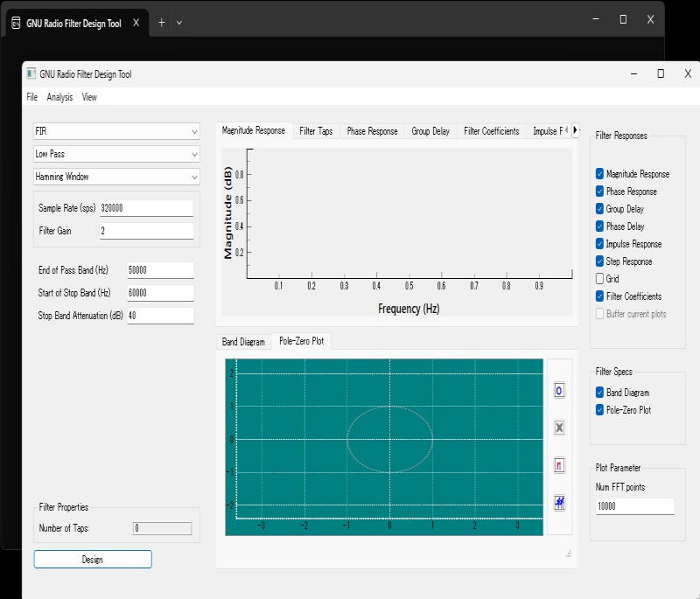Viewport: 700px width, 599px height.
Task: Open a new terminal tab with plus icon
Action: (162, 23)
